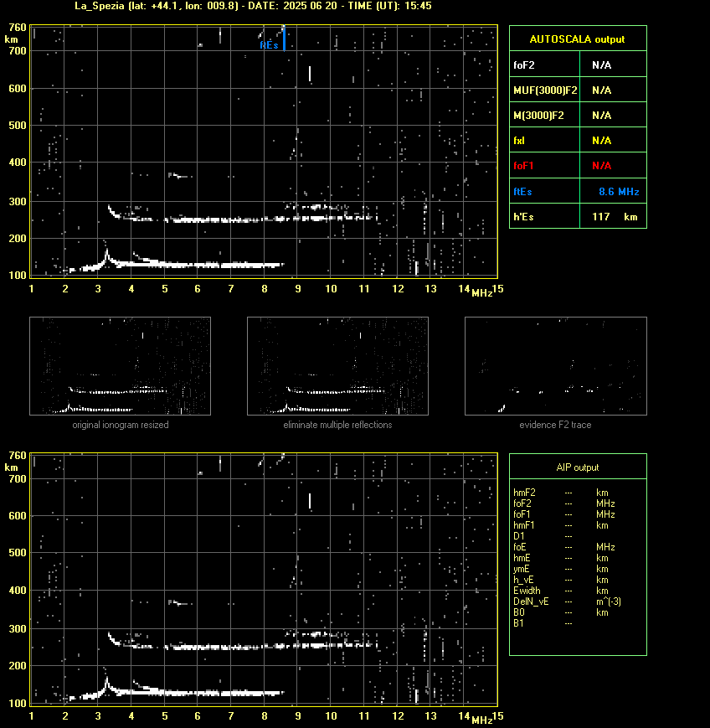Click the 100 height label on top ionogram
This screenshot has width=710, height=728.
(18, 276)
